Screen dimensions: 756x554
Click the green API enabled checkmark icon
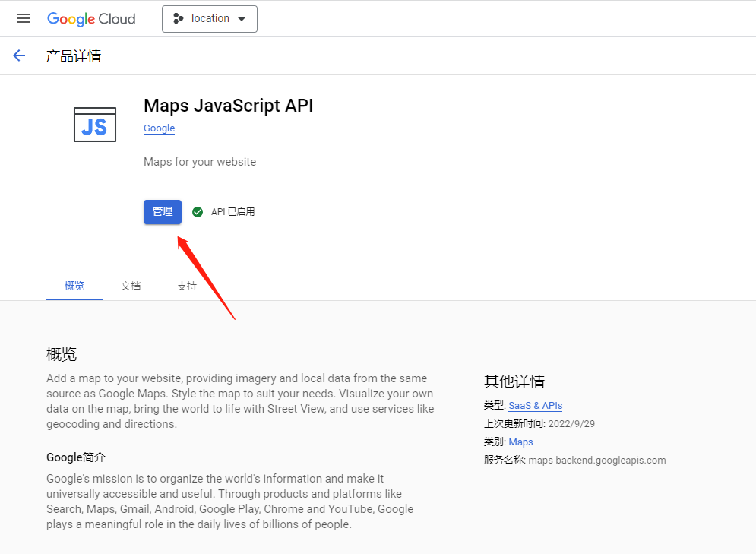tap(198, 212)
